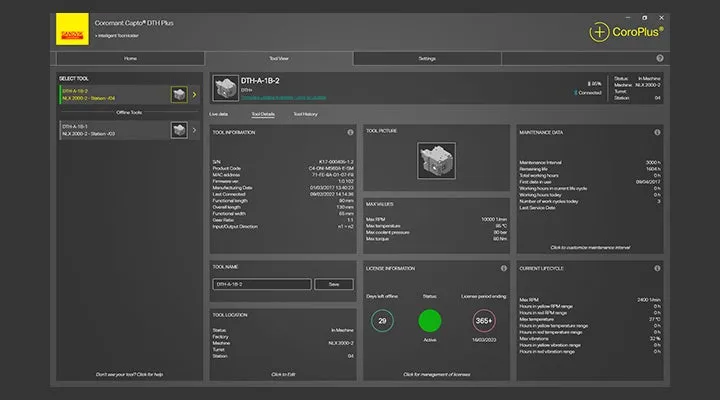720x400 pixels.
Task: Click 'Max torque' in Max Values
Action: [x=377, y=239]
